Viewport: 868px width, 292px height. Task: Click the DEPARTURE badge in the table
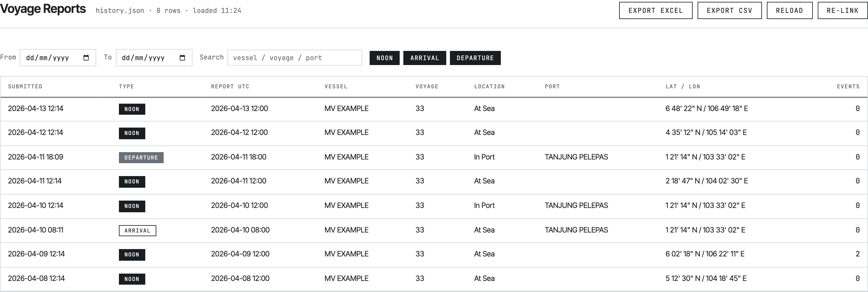(141, 157)
